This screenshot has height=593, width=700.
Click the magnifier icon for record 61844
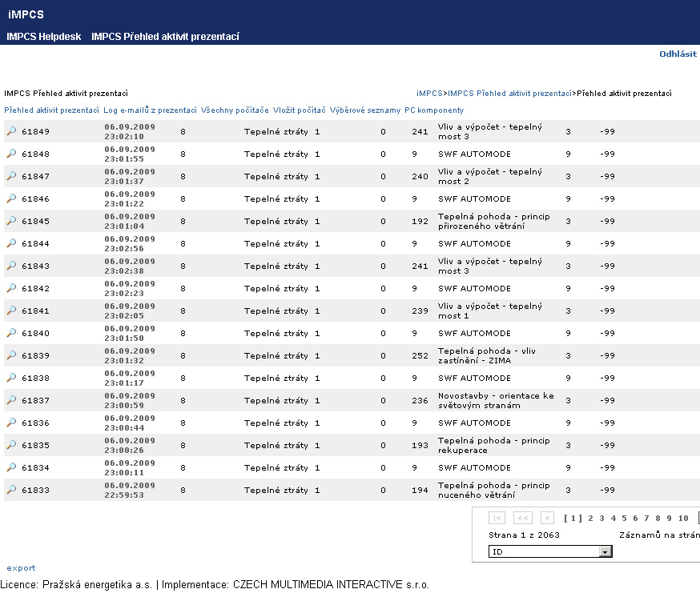(11, 243)
